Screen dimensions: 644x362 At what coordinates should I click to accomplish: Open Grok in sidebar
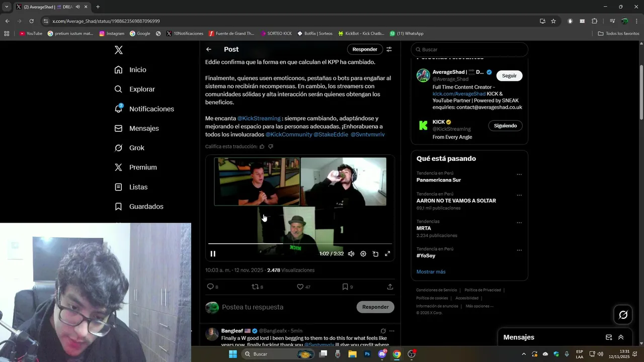click(129, 148)
